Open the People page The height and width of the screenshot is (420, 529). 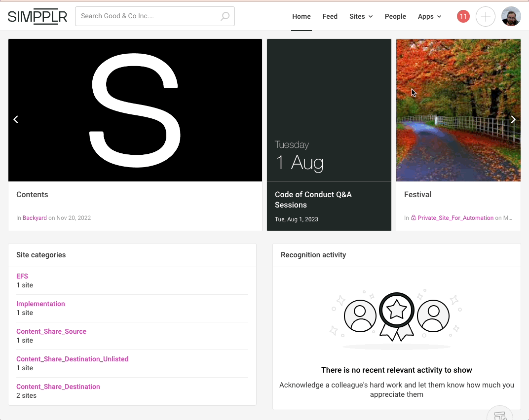[395, 16]
